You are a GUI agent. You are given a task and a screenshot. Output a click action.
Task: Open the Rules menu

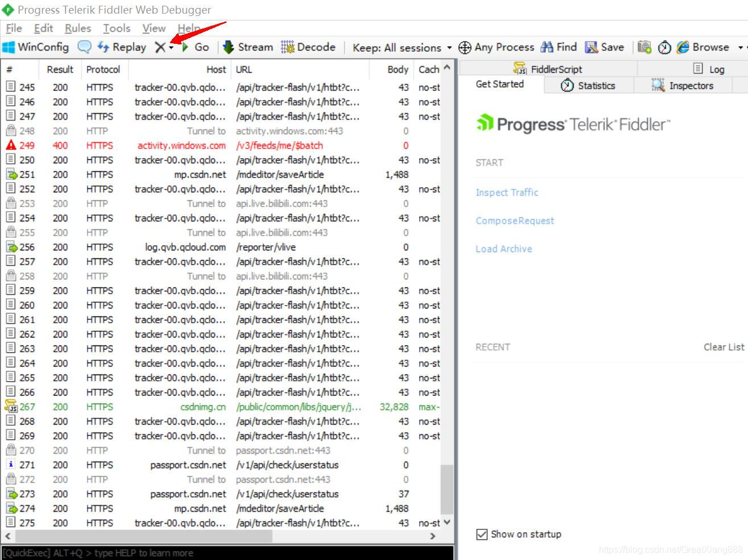(78, 28)
